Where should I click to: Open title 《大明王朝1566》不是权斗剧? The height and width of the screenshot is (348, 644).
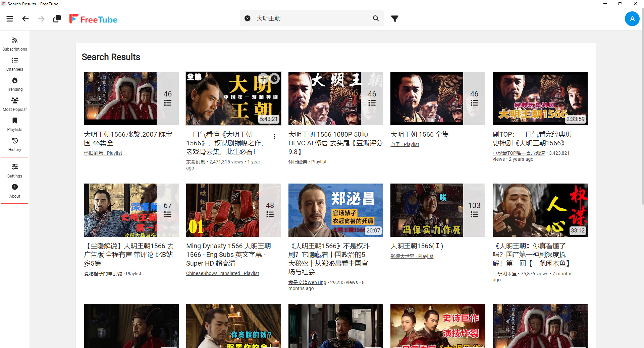tap(329, 259)
